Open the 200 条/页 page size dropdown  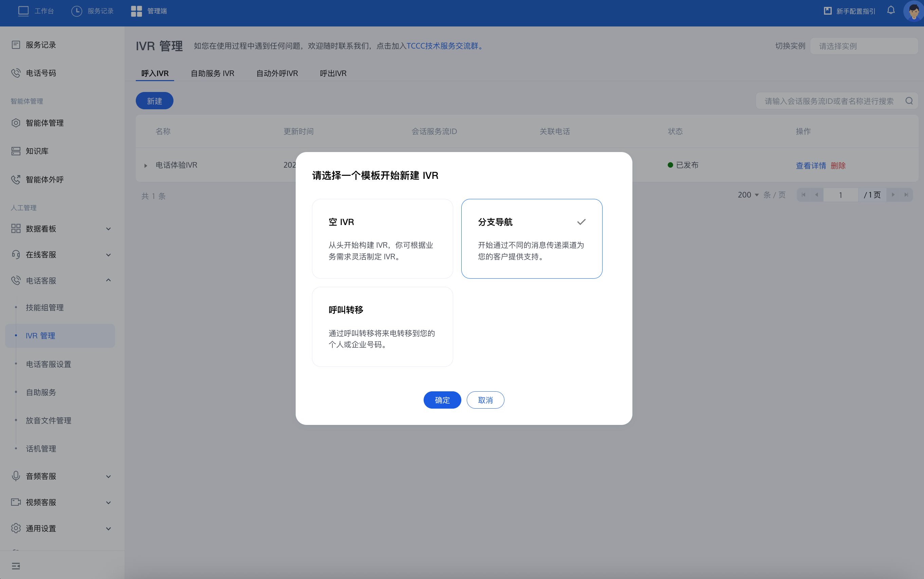[748, 195]
